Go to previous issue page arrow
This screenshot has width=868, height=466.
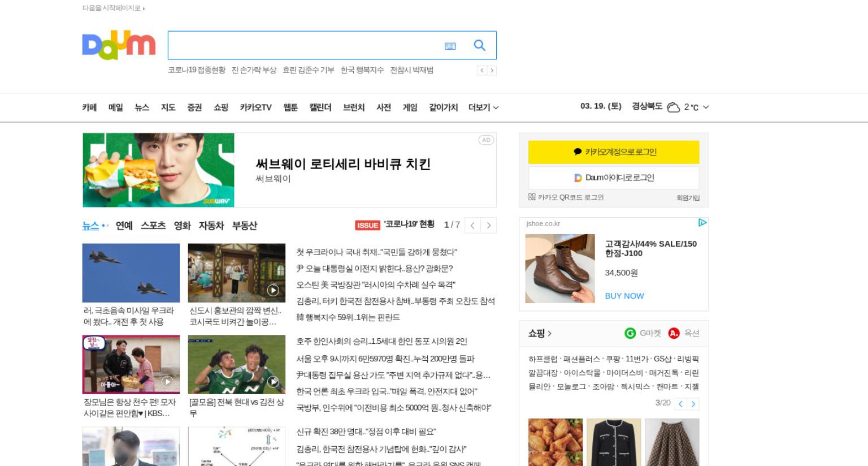point(472,225)
